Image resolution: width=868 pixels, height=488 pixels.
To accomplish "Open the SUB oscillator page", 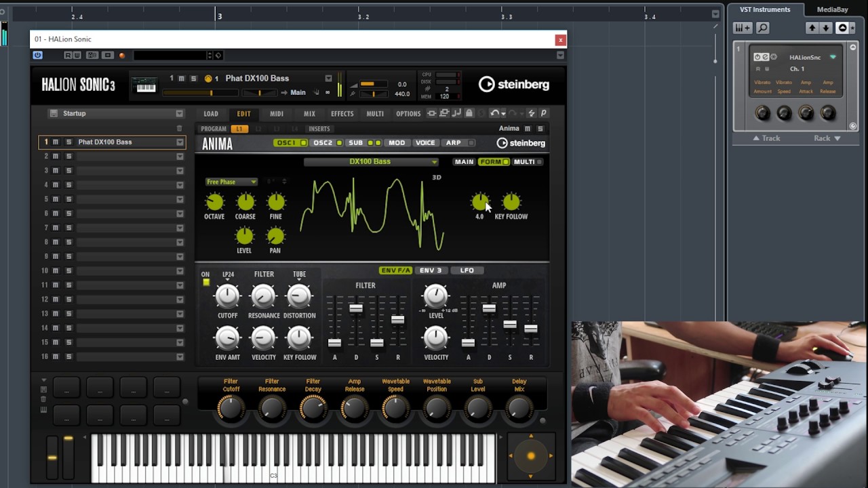I will [x=363, y=143].
